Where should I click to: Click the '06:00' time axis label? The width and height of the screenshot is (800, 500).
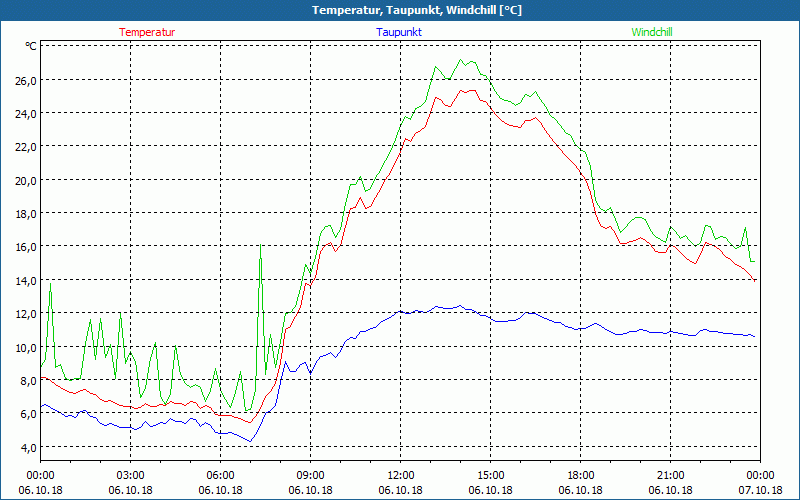(x=220, y=476)
